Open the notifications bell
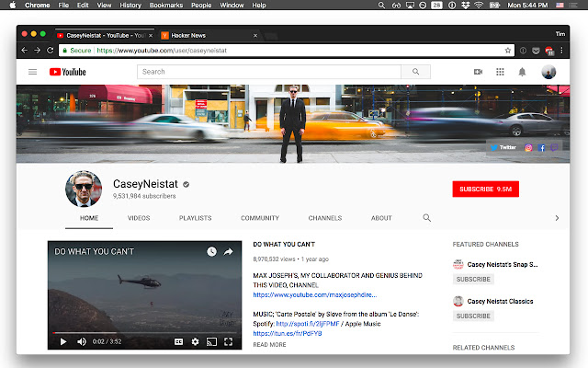The height and width of the screenshot is (368, 588). [522, 72]
